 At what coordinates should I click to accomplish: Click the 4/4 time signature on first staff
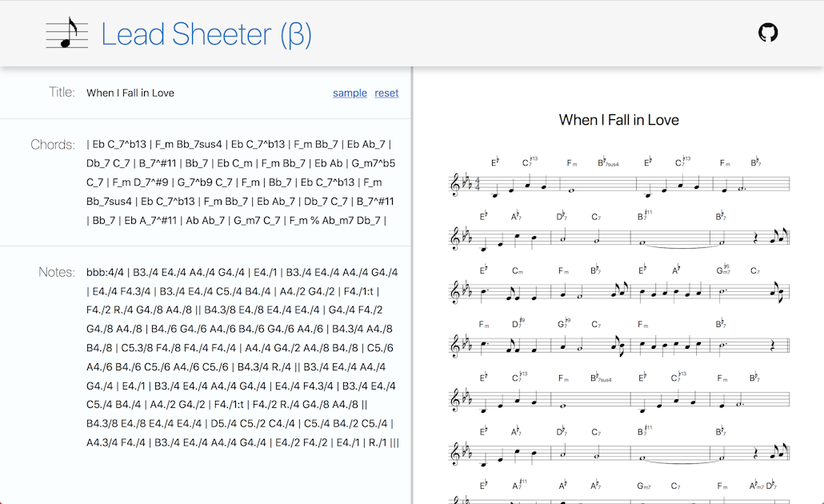pos(477,185)
